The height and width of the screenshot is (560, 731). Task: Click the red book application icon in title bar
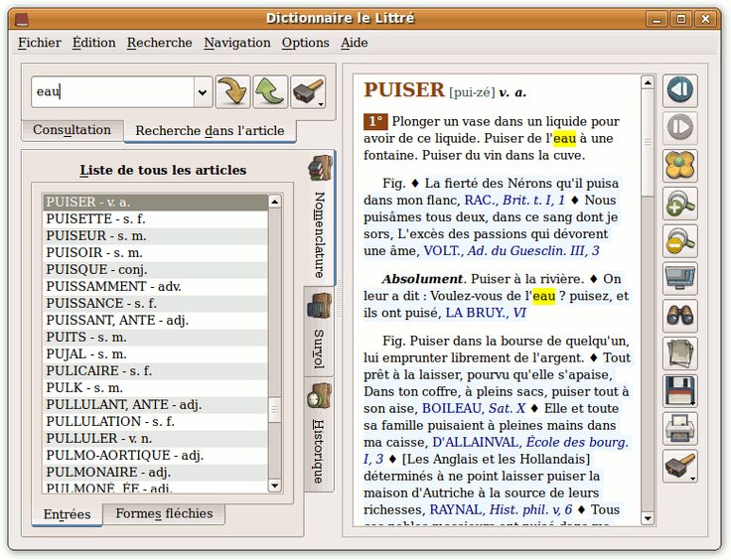22,19
